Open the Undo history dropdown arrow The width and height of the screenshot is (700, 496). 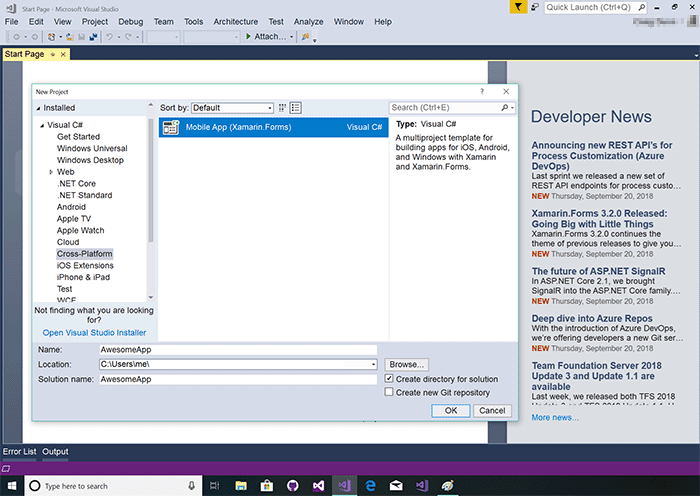119,37
